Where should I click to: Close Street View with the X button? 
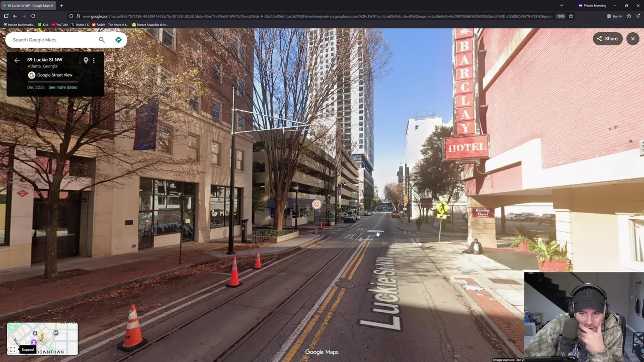(x=633, y=39)
